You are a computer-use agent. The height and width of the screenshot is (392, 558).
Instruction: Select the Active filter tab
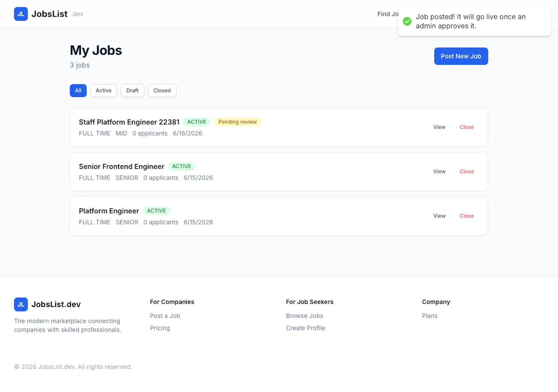pos(104,91)
